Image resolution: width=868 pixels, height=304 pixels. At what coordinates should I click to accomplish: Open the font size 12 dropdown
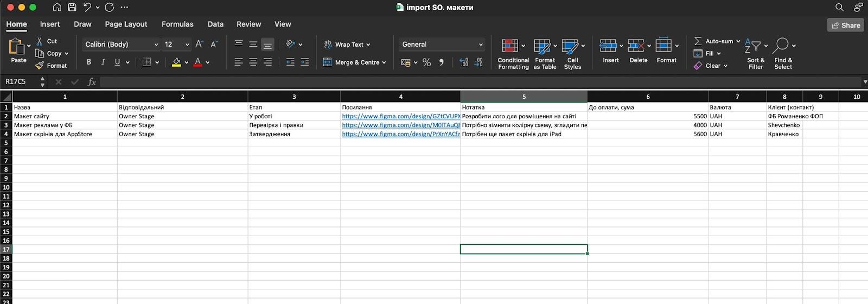coord(187,45)
